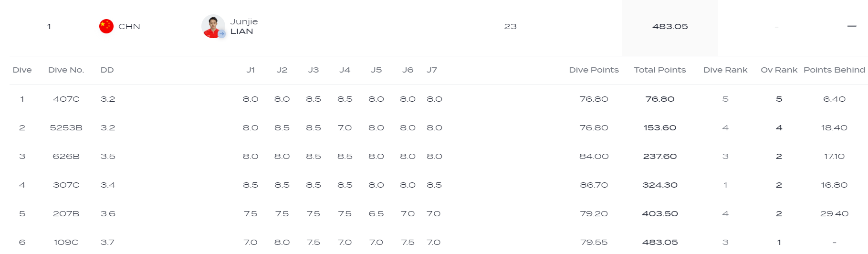Click the CHN country code

(x=129, y=26)
